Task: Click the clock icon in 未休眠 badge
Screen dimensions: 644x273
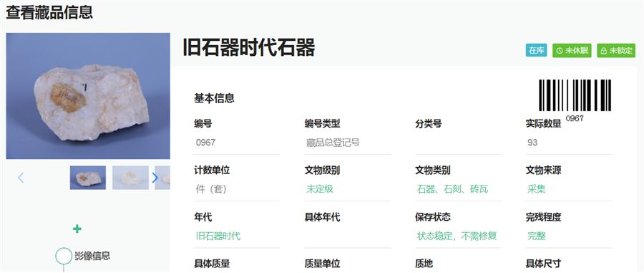Action: tap(560, 51)
